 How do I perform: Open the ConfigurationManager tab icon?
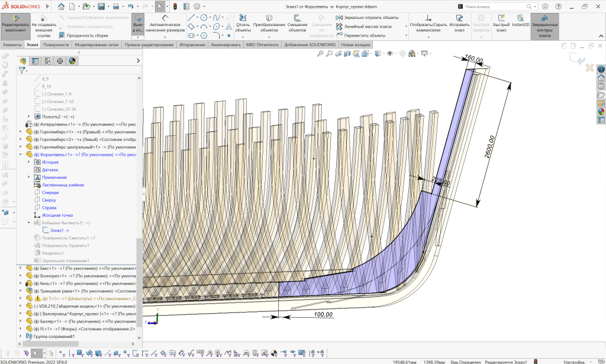47,61
